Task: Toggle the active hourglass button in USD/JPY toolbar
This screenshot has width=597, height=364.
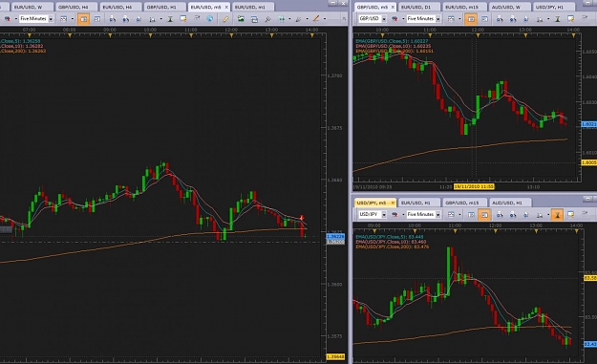Action: tap(558, 214)
